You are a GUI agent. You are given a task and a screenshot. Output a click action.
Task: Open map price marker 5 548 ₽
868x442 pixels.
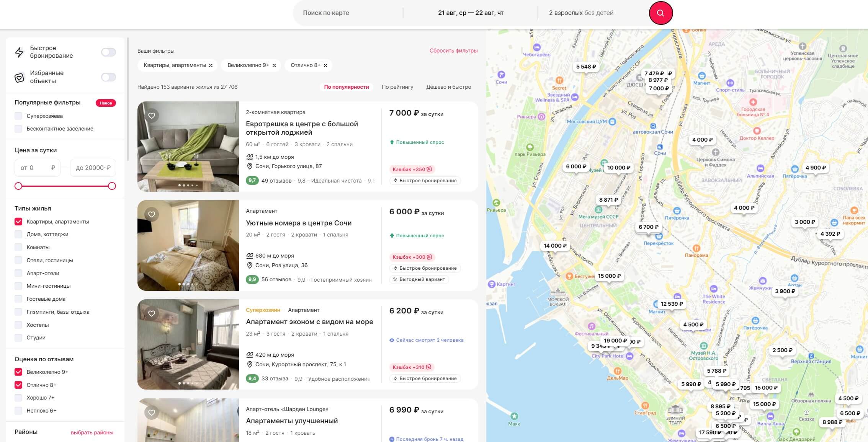(x=586, y=67)
